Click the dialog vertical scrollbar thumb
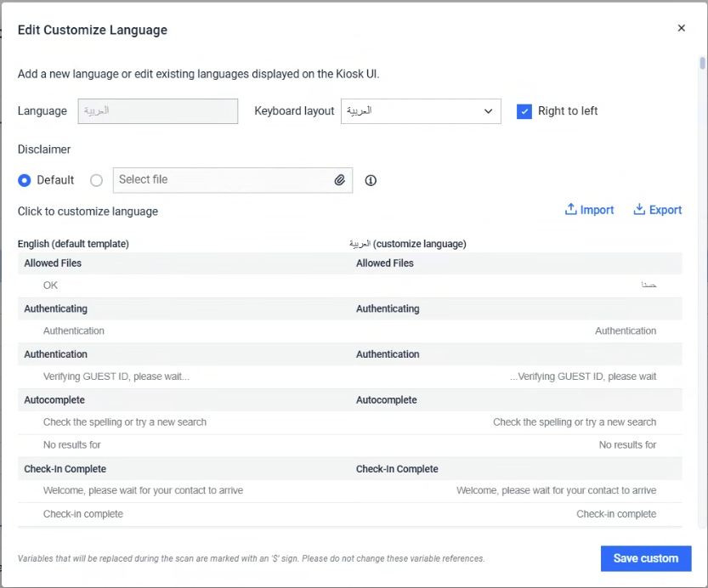Screen dimensions: 708x588 703,63
